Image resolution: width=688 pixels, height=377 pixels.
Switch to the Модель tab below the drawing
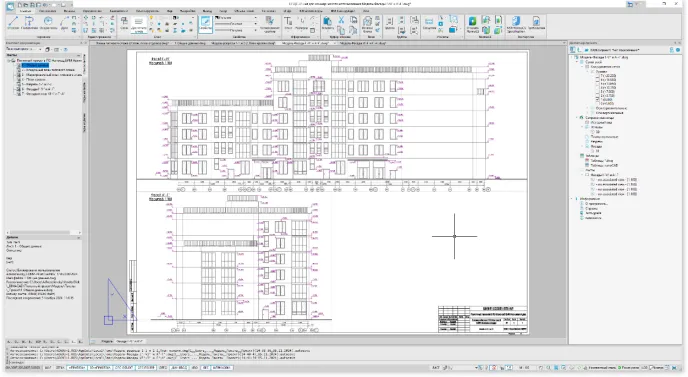[107, 341]
